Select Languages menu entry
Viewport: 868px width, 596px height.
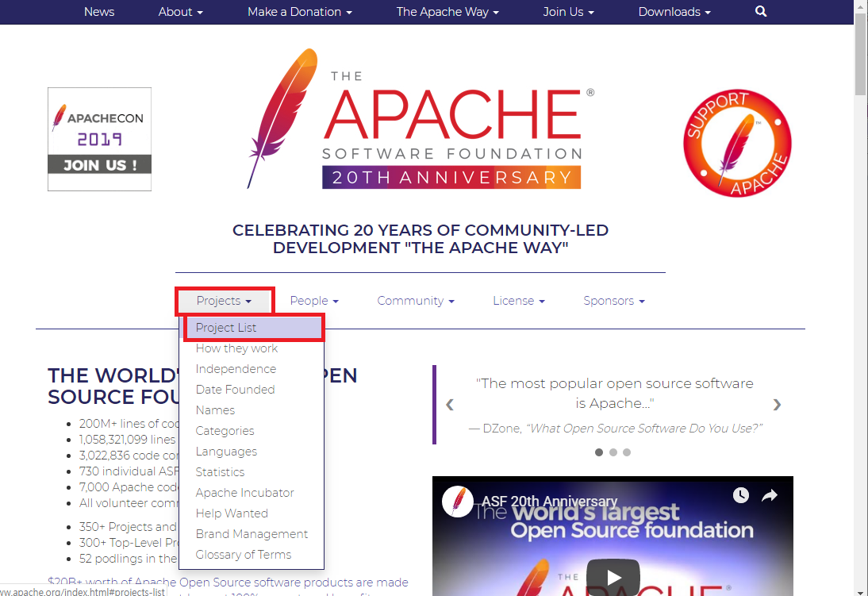tap(252, 452)
